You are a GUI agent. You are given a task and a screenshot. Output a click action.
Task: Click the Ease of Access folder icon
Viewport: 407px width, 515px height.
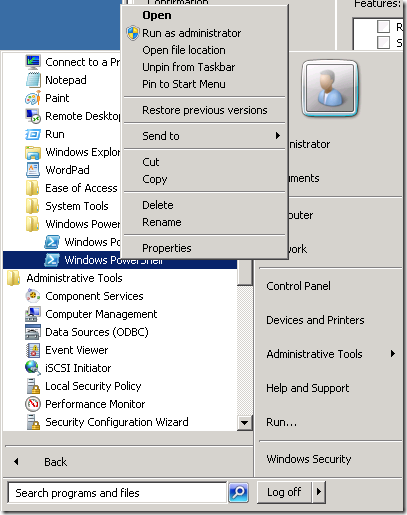33,188
